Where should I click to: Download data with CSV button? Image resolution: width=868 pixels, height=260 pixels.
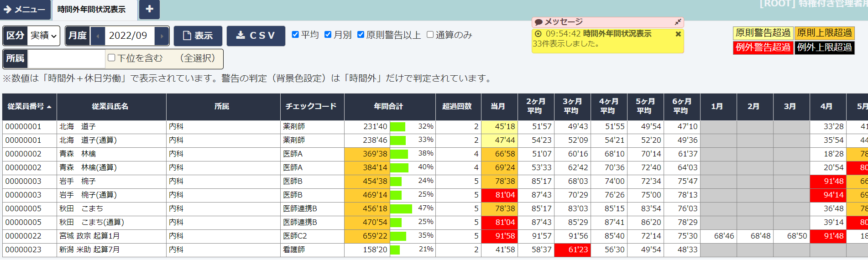(256, 36)
